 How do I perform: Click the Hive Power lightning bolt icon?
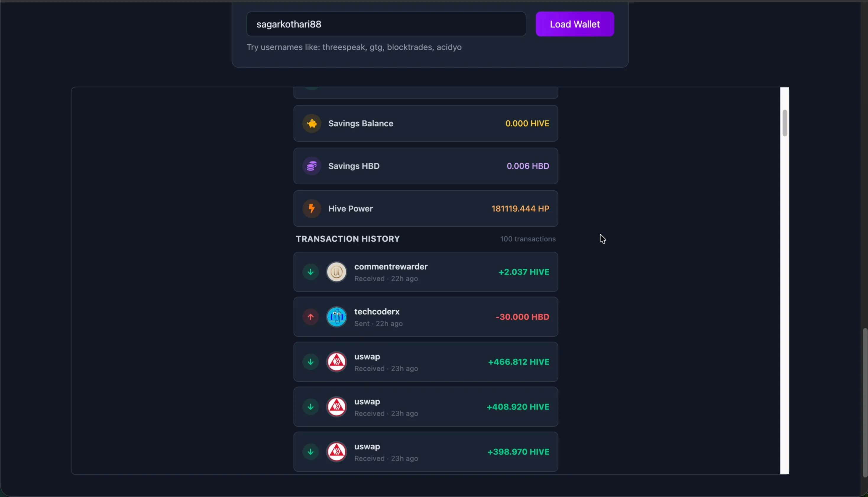coord(312,209)
